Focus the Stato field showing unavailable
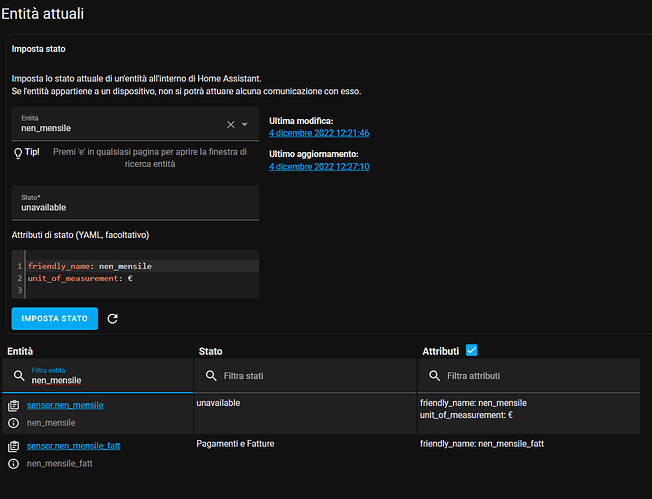Viewport: 652px width, 499px height. (135, 207)
